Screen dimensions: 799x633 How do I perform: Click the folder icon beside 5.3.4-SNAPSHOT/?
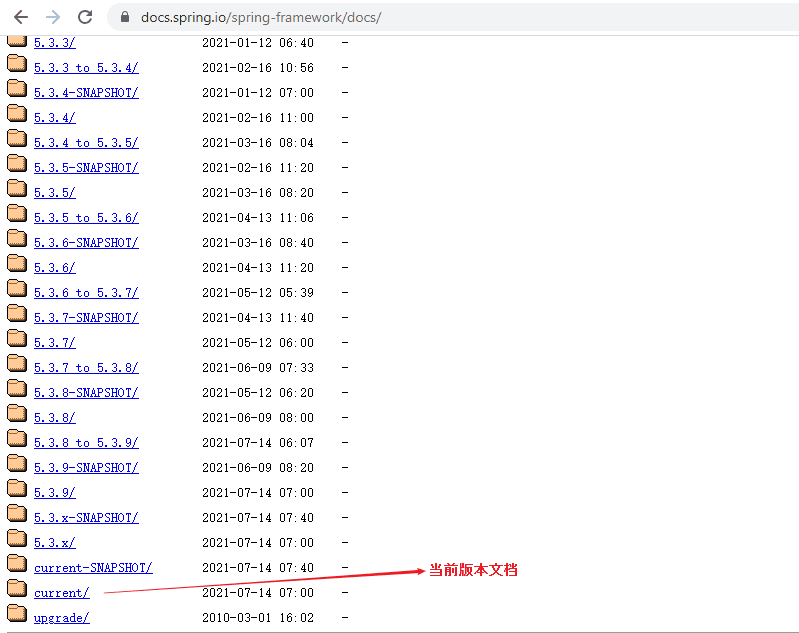click(17, 88)
